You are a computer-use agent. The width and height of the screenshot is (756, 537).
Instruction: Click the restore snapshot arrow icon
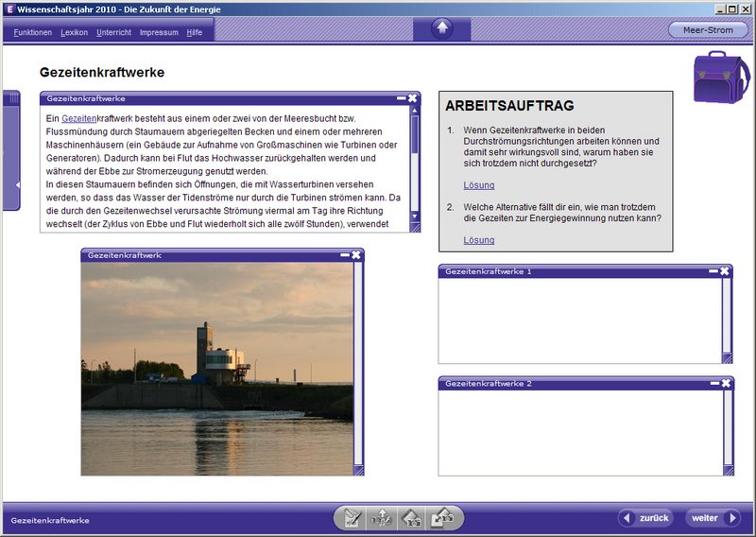pos(442,519)
